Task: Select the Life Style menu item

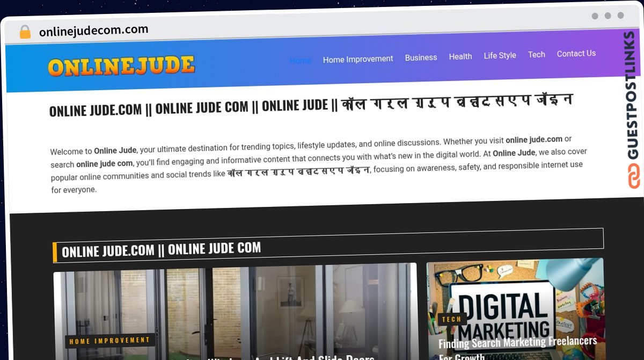Action: [500, 55]
